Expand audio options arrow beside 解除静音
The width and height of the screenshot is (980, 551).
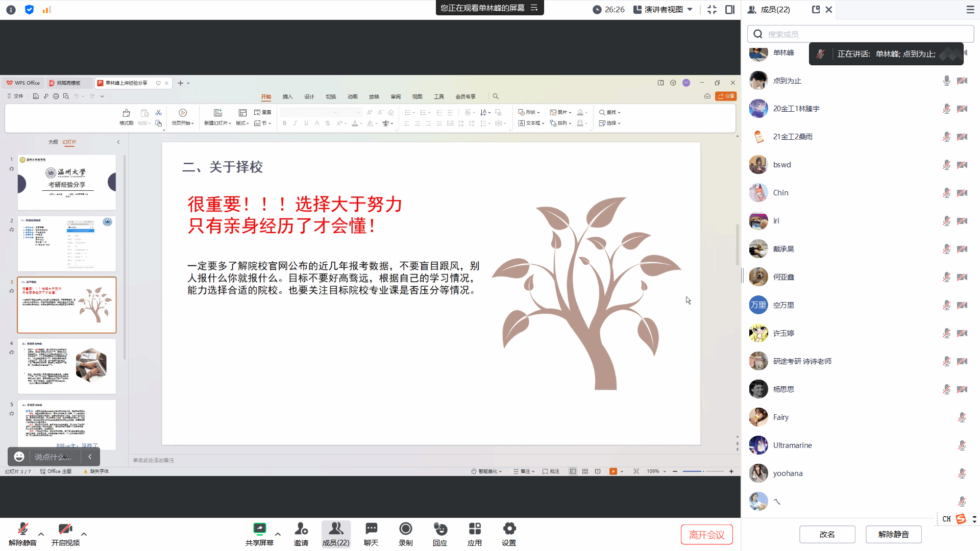click(x=41, y=534)
